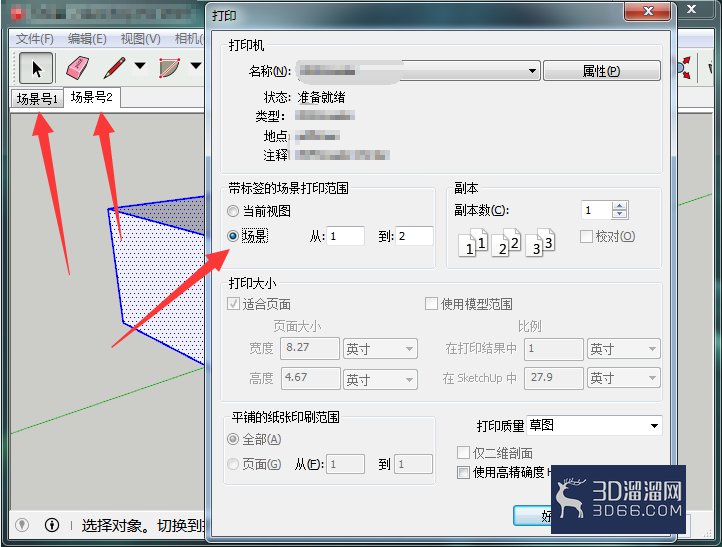Click the tiled pages 从(F) field
The height and width of the screenshot is (547, 722).
coord(345,464)
